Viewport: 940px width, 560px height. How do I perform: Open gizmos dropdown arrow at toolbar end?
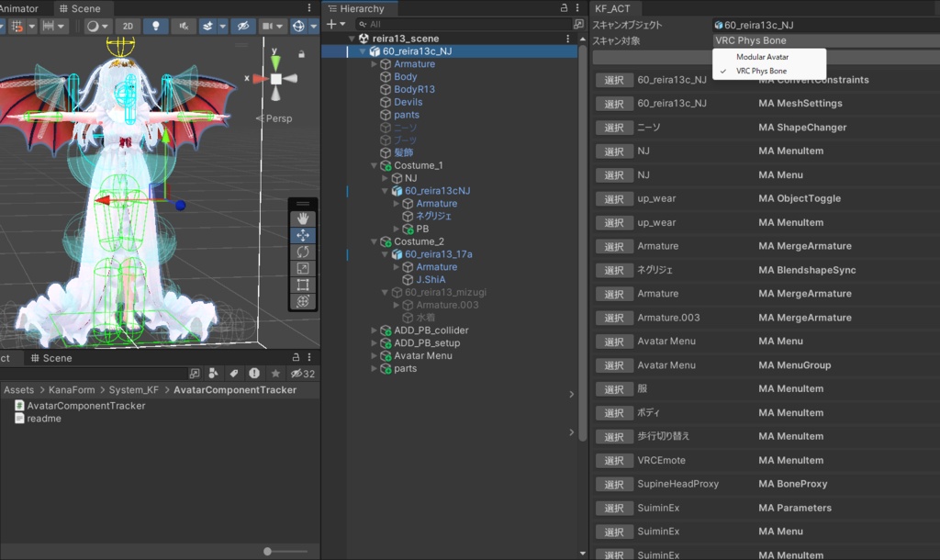pos(314,26)
